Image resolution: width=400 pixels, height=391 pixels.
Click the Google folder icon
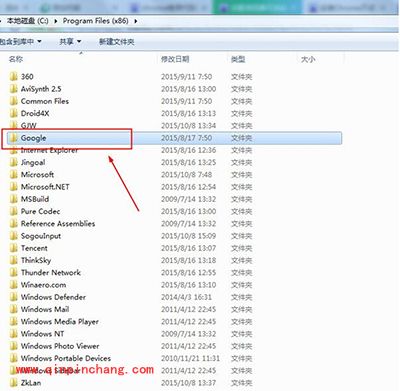coord(14,138)
